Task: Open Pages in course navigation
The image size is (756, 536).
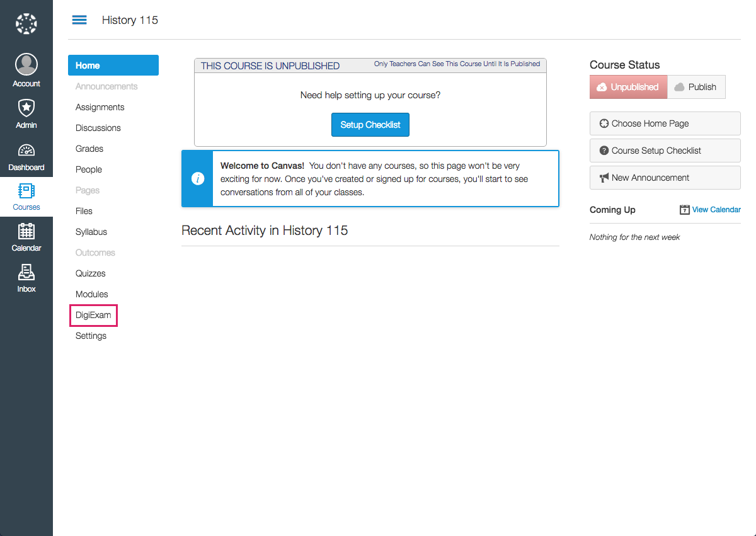Action: point(88,190)
